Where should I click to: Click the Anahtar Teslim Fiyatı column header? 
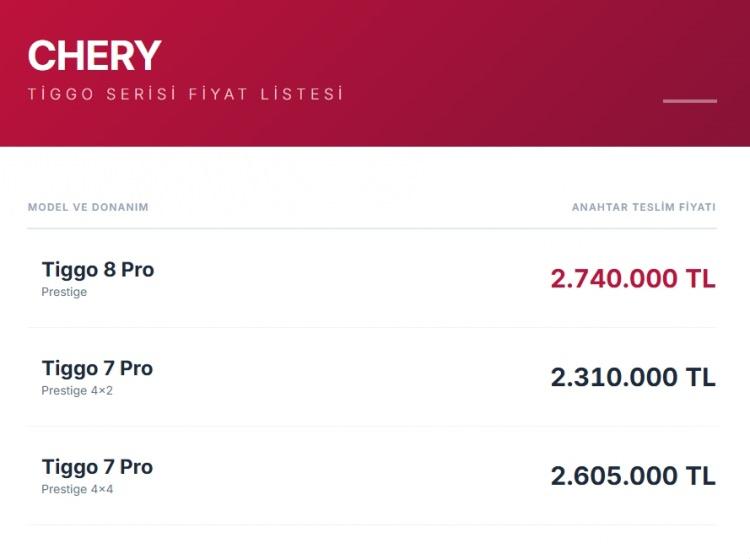(x=643, y=207)
